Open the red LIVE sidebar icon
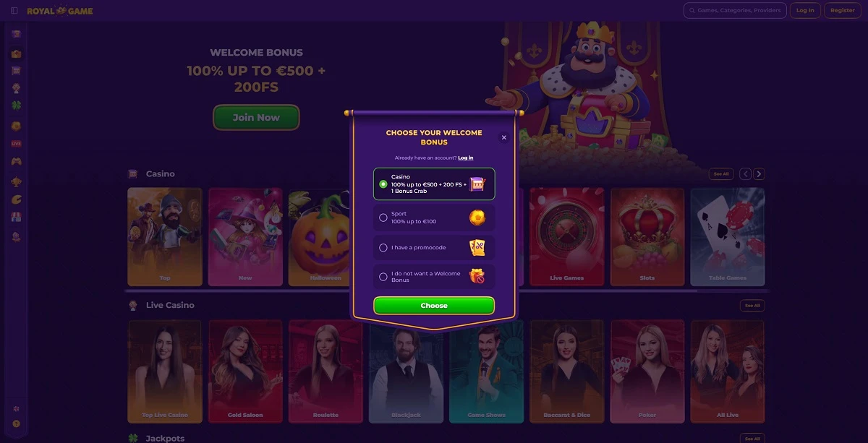 tap(16, 143)
